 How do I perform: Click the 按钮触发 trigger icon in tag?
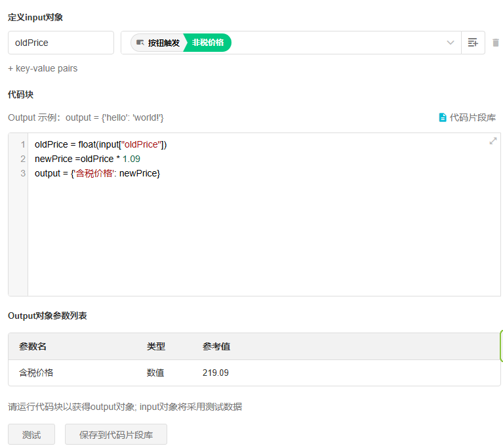(140, 43)
